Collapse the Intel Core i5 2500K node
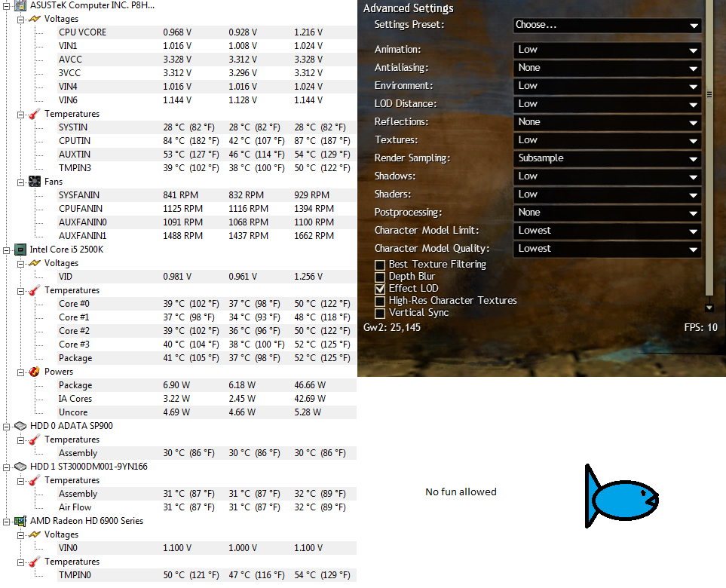This screenshot has width=726, height=588. tap(7, 250)
